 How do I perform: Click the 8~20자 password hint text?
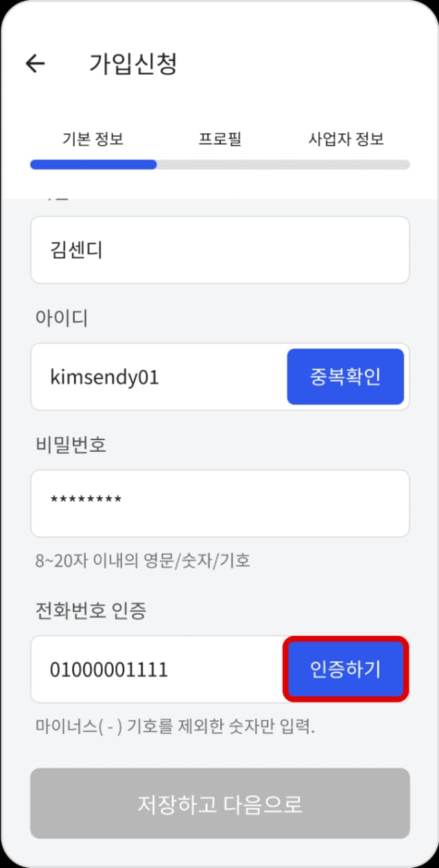pos(139,560)
